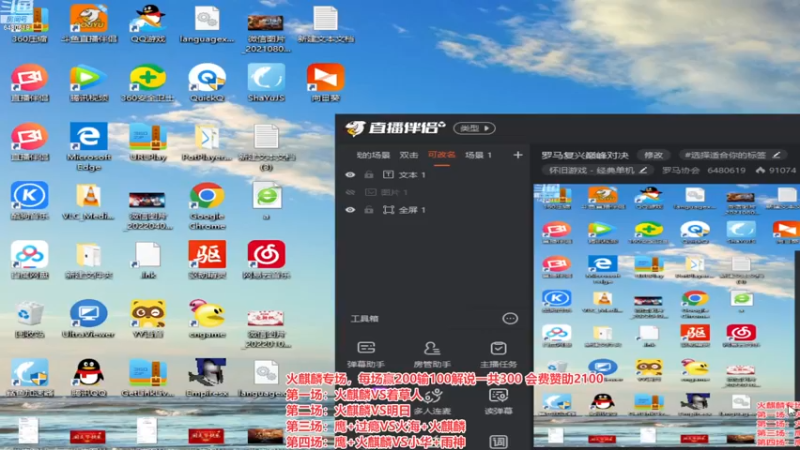Click the 直播伴侣 logo in title bar
The width and height of the screenshot is (800, 450).
pyautogui.click(x=395, y=128)
